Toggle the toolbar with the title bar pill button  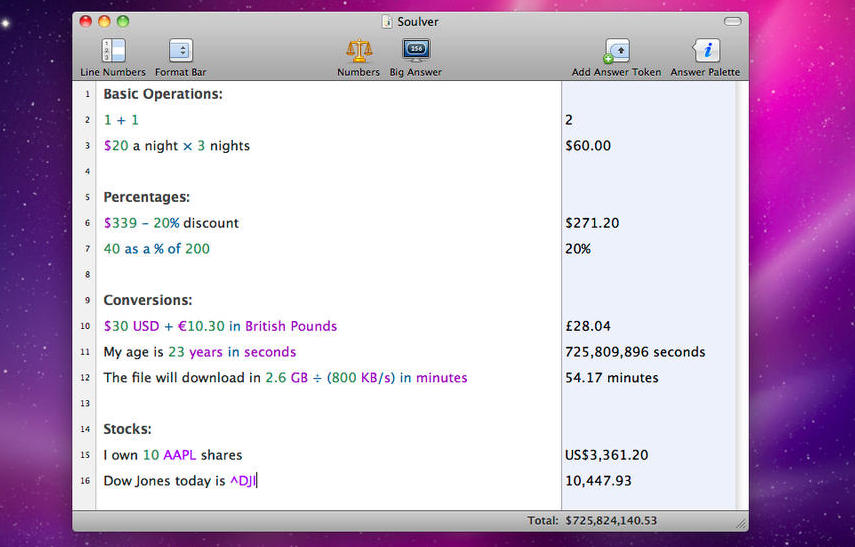tap(733, 21)
